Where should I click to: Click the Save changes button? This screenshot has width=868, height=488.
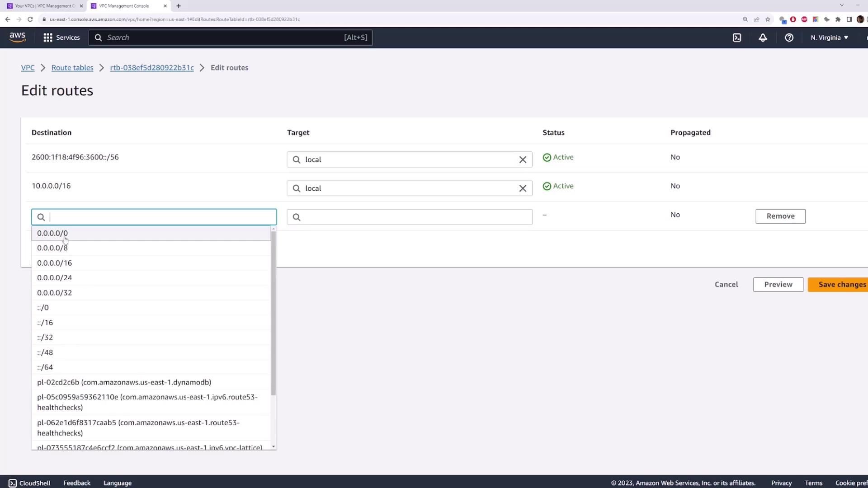(x=841, y=284)
